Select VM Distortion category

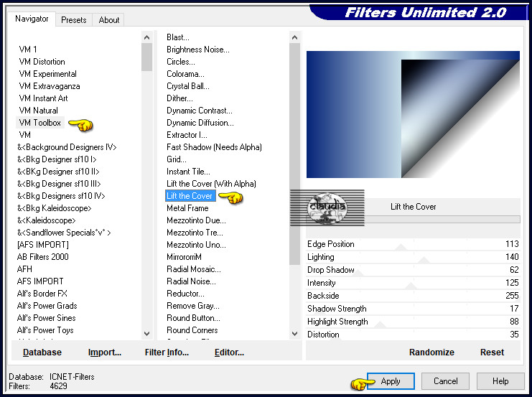click(x=42, y=62)
